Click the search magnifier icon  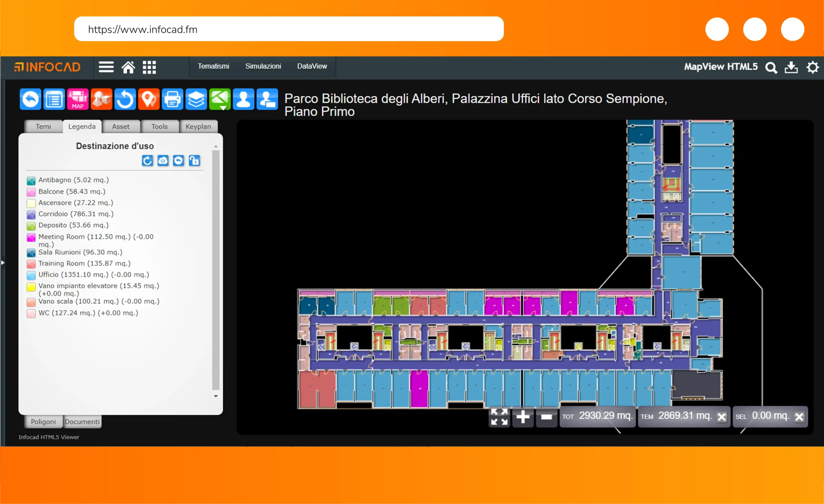pos(771,68)
